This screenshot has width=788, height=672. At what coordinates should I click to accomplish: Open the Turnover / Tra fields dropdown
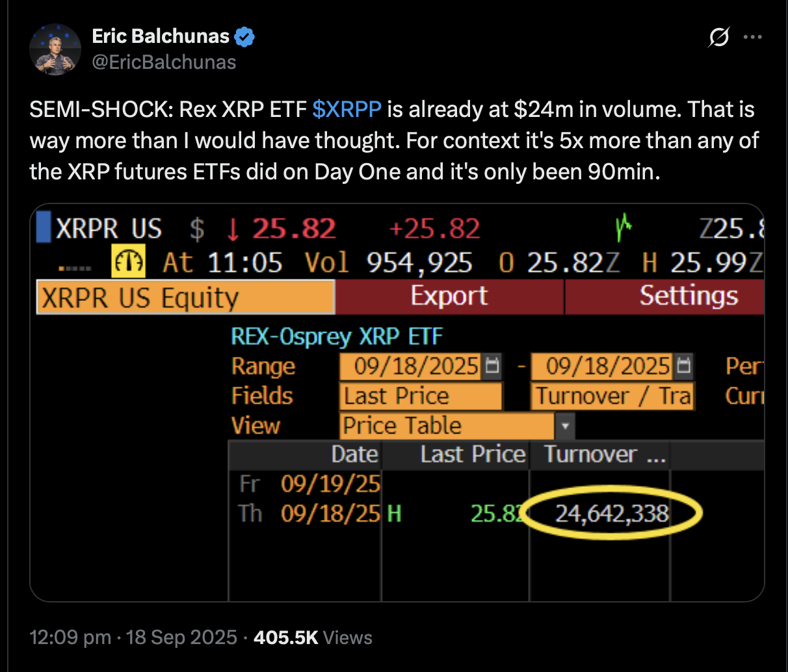pyautogui.click(x=612, y=396)
